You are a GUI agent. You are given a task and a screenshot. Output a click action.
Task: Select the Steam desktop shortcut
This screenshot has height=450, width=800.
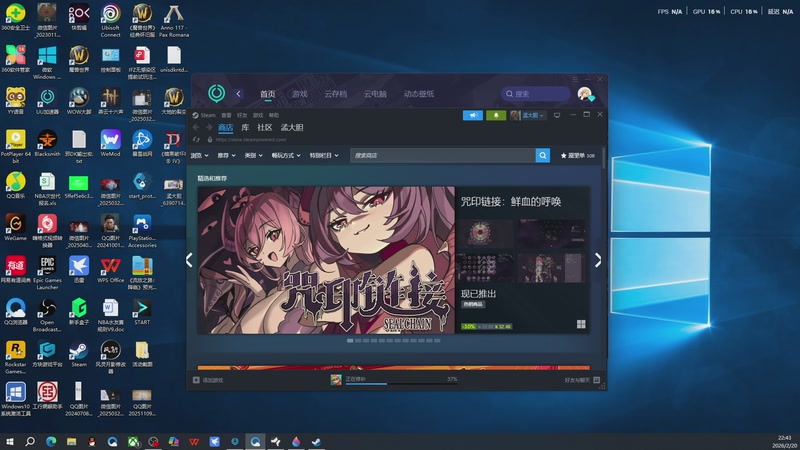(x=79, y=354)
